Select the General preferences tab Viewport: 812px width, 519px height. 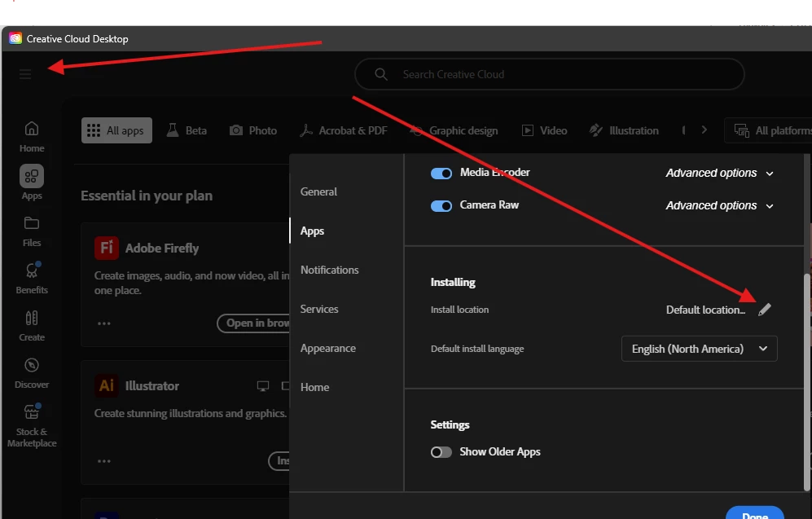(x=318, y=191)
